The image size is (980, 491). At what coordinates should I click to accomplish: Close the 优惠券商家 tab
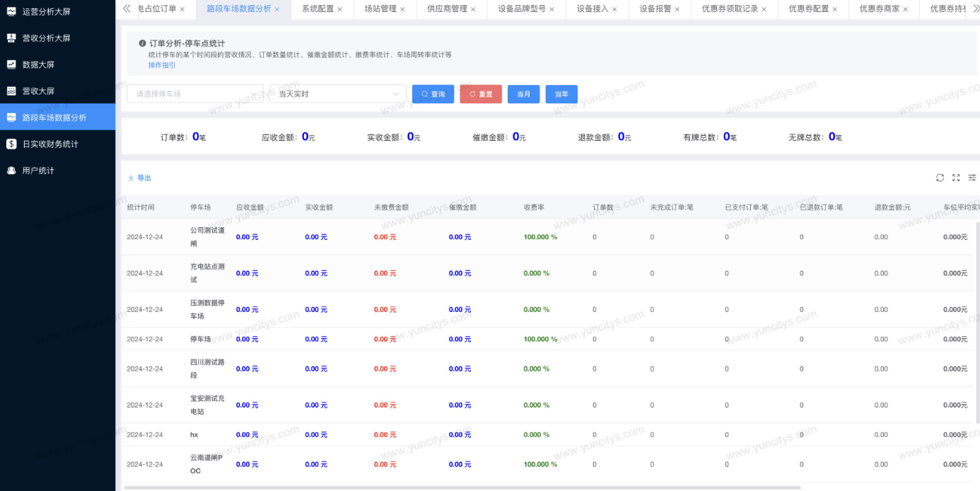click(x=906, y=9)
